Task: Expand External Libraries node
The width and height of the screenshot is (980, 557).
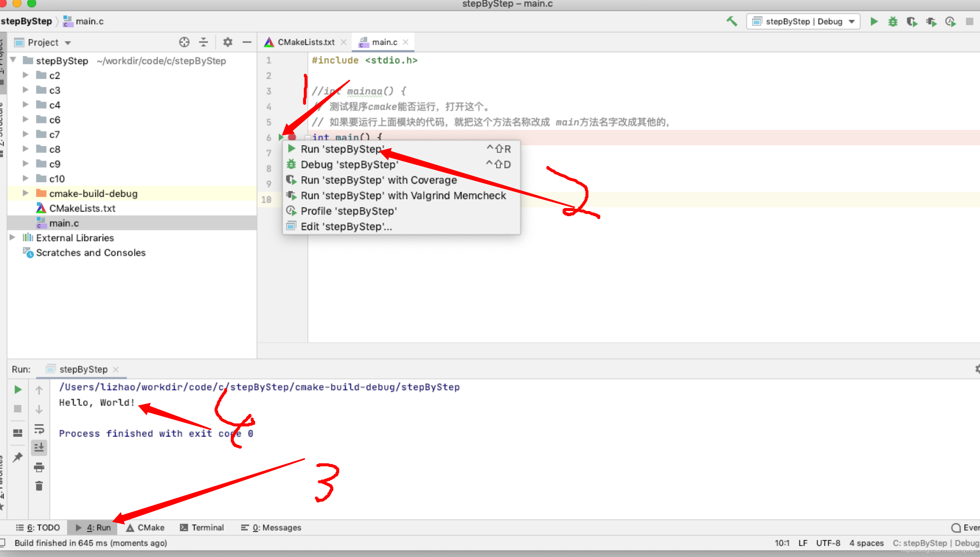Action: 12,238
